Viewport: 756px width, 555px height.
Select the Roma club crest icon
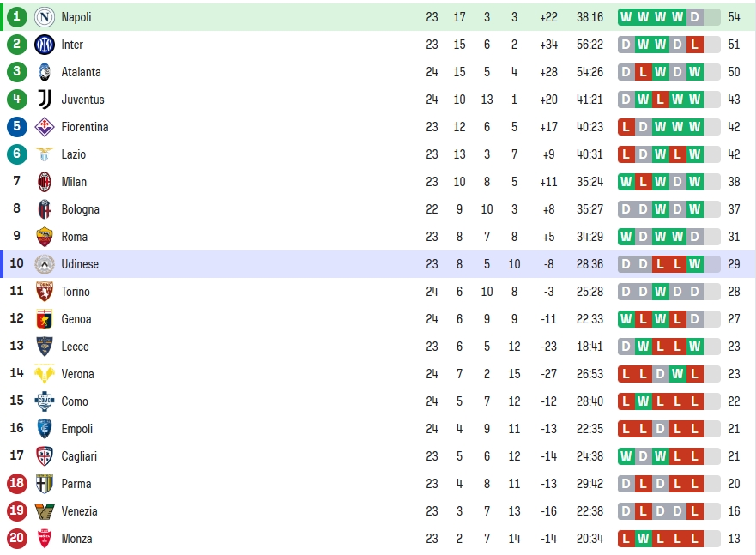[45, 237]
